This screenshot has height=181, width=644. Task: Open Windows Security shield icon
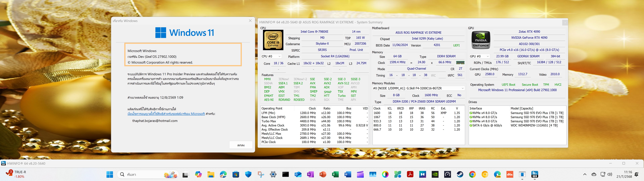pos(248,174)
